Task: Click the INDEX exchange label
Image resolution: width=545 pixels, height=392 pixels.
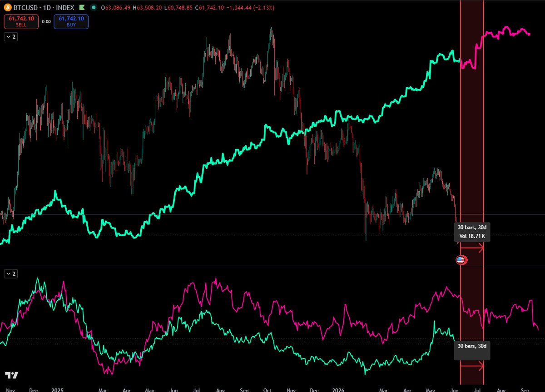Action: (x=65, y=8)
